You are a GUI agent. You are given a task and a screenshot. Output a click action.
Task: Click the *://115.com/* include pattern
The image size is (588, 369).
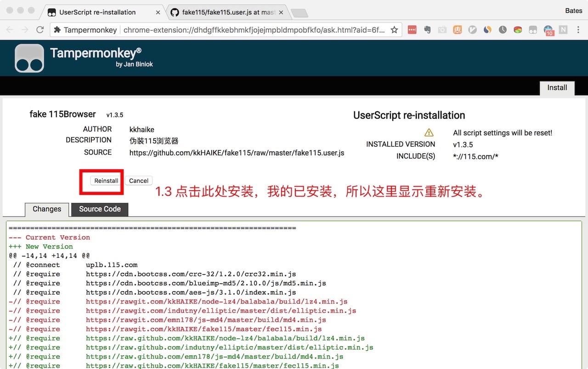click(475, 156)
